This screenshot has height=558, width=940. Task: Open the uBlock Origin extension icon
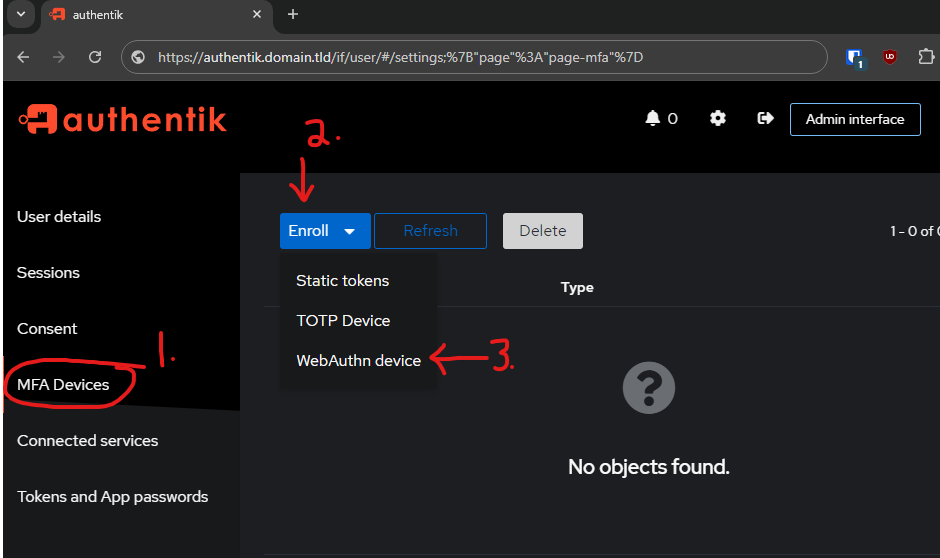pyautogui.click(x=890, y=57)
